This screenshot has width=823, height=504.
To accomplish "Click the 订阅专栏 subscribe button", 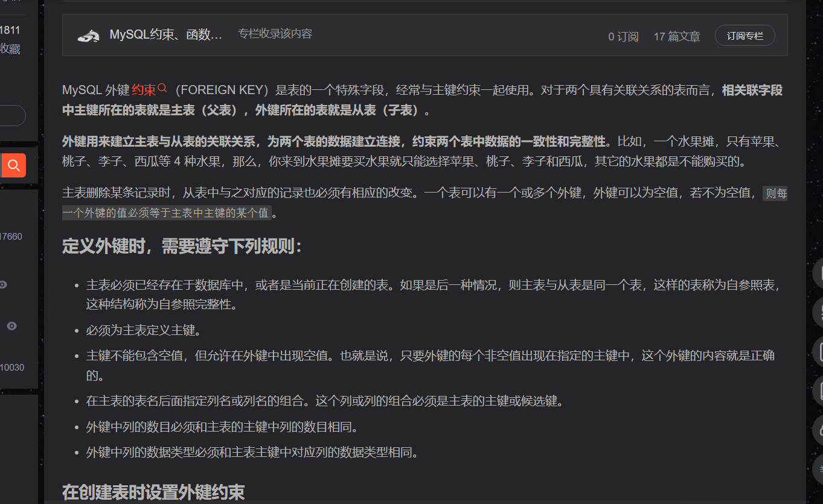I will pyautogui.click(x=745, y=35).
